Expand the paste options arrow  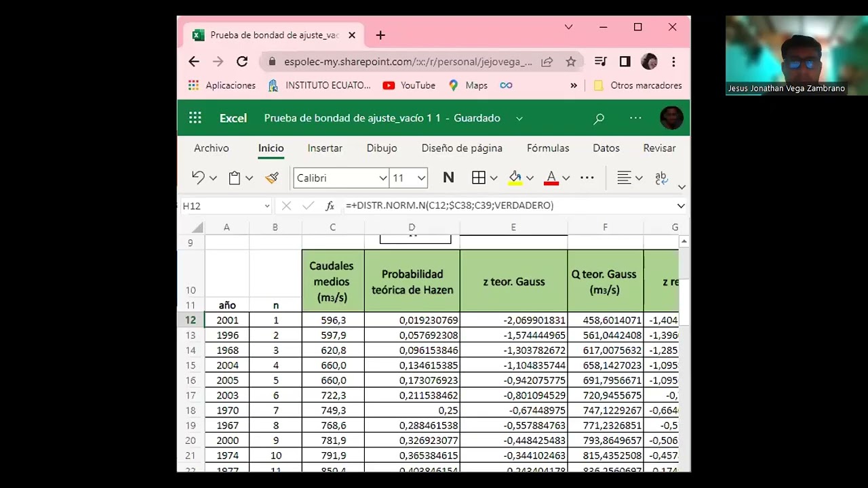tap(249, 178)
